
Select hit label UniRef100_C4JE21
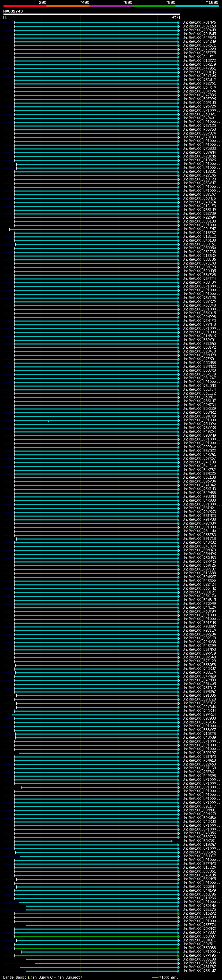coord(199,57)
